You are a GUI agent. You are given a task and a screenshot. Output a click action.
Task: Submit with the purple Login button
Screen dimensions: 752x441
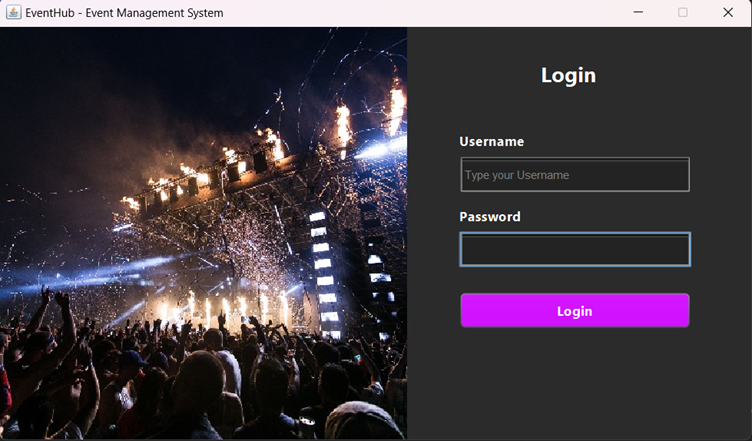575,311
